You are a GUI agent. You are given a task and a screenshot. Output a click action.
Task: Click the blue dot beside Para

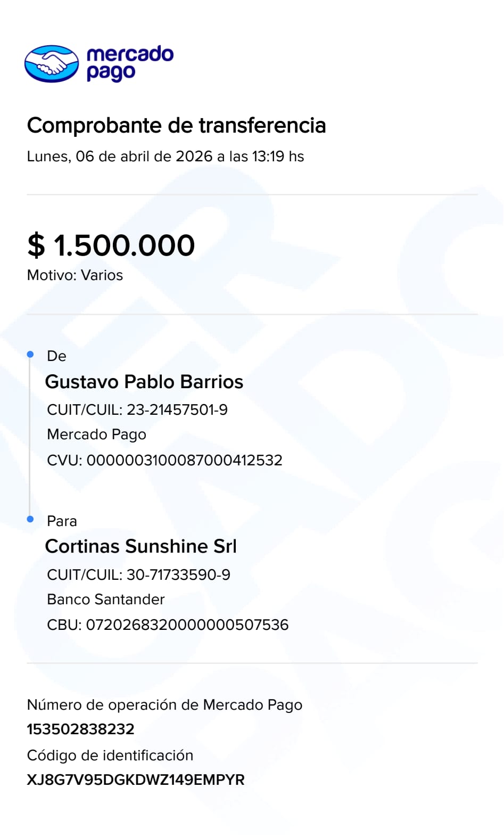point(30,519)
